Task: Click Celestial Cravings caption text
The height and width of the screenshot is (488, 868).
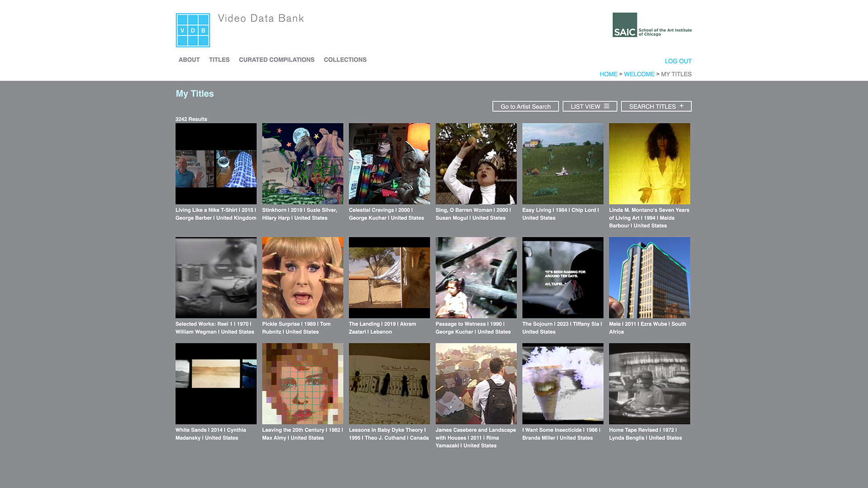Action: tap(387, 214)
